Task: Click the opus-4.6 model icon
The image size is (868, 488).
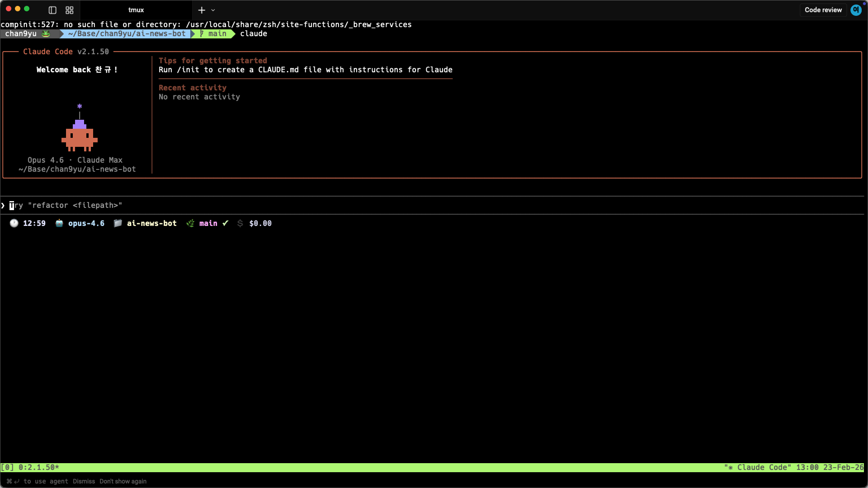Action: pos(59,223)
